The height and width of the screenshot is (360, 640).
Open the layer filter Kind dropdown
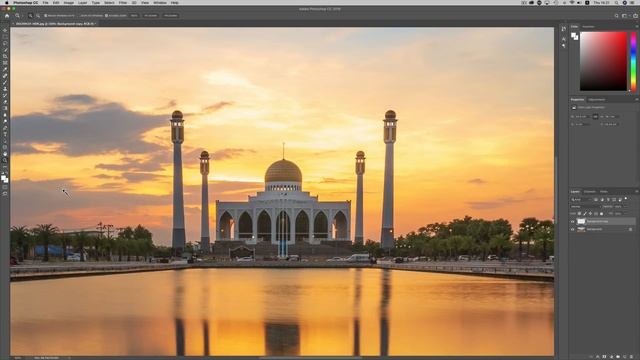click(581, 200)
